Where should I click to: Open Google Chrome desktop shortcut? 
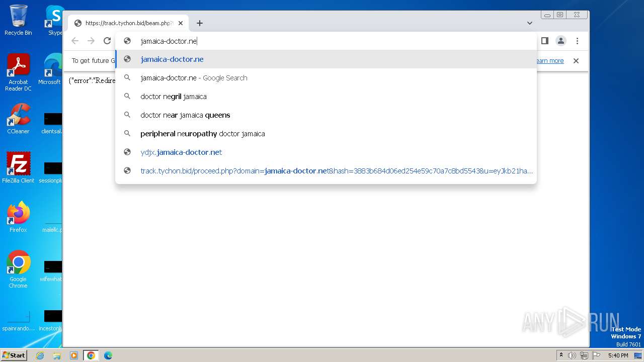[18, 269]
